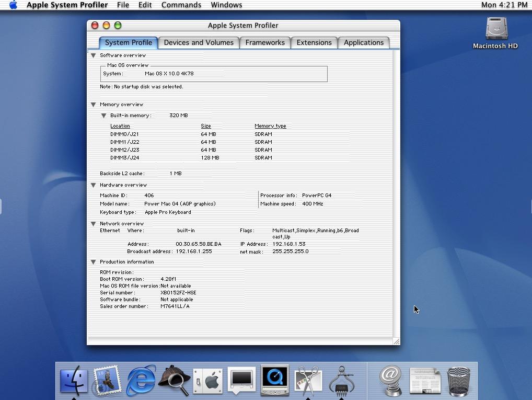Open the Grab scissors icon in Dock

coord(308,381)
